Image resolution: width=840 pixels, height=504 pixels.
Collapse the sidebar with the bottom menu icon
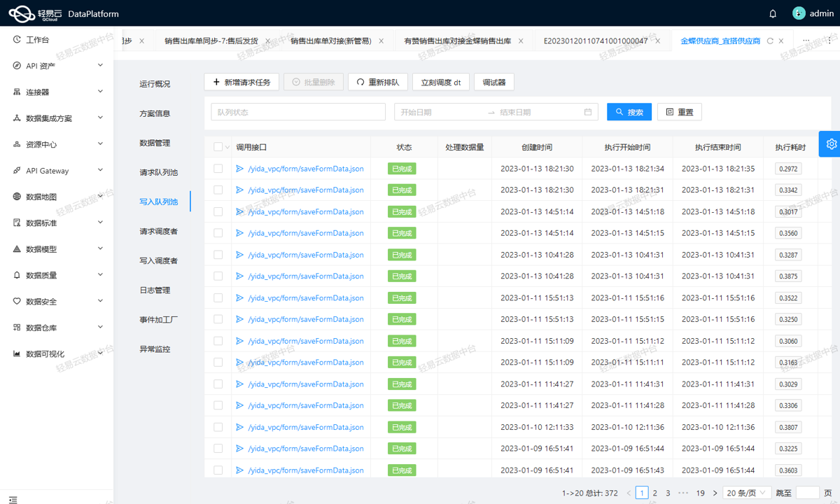[x=13, y=499]
